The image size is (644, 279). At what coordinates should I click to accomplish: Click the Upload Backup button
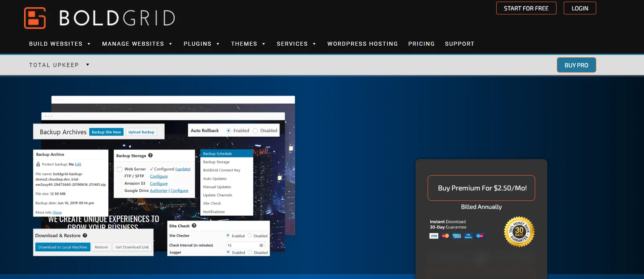(141, 132)
